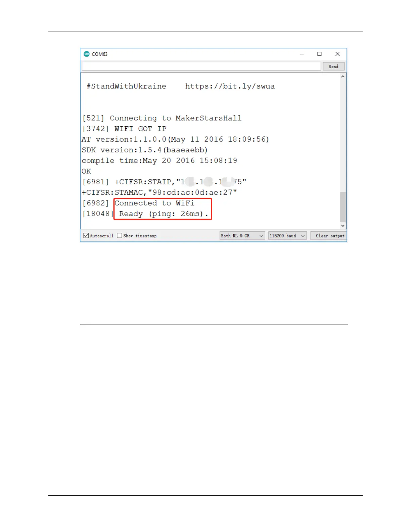Maximize the COM63 serial monitor window
Image resolution: width=411 pixels, height=532 pixels.
319,54
